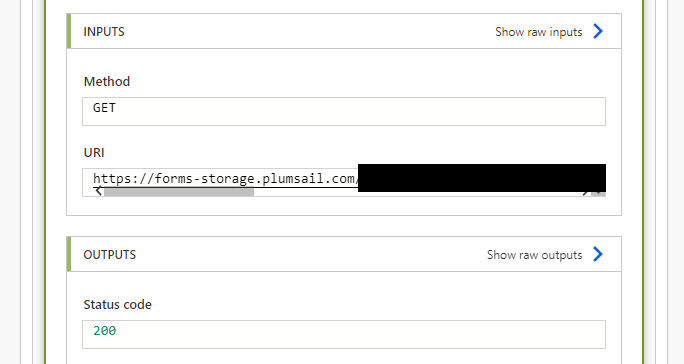Click the right arrow of the URI scrollbar
Image resolution: width=684 pixels, height=364 pixels.
click(586, 192)
